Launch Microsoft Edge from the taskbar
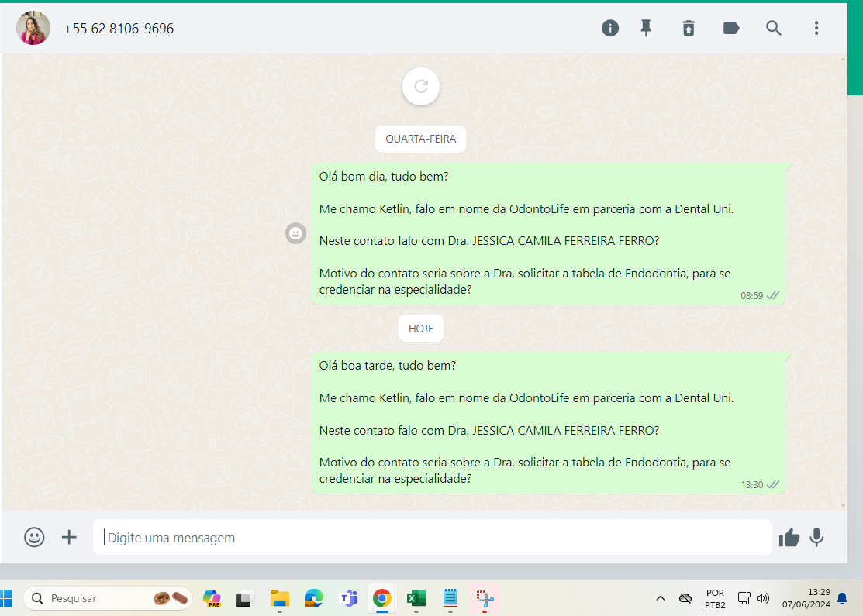The image size is (863, 616). click(314, 598)
